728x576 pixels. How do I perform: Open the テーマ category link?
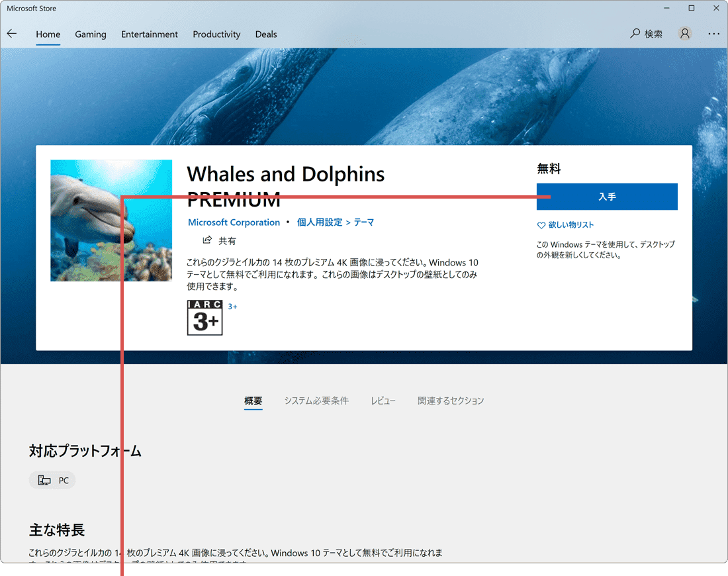364,222
